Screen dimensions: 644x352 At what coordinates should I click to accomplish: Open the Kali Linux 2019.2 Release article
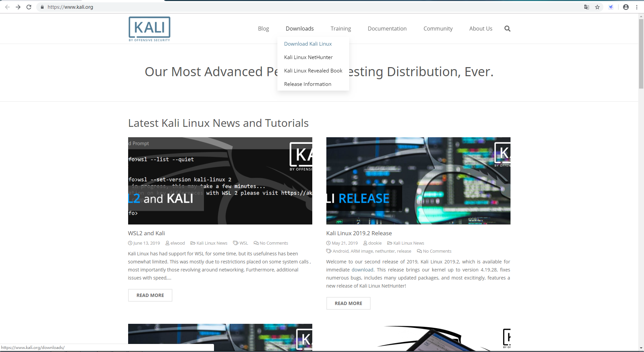point(359,233)
